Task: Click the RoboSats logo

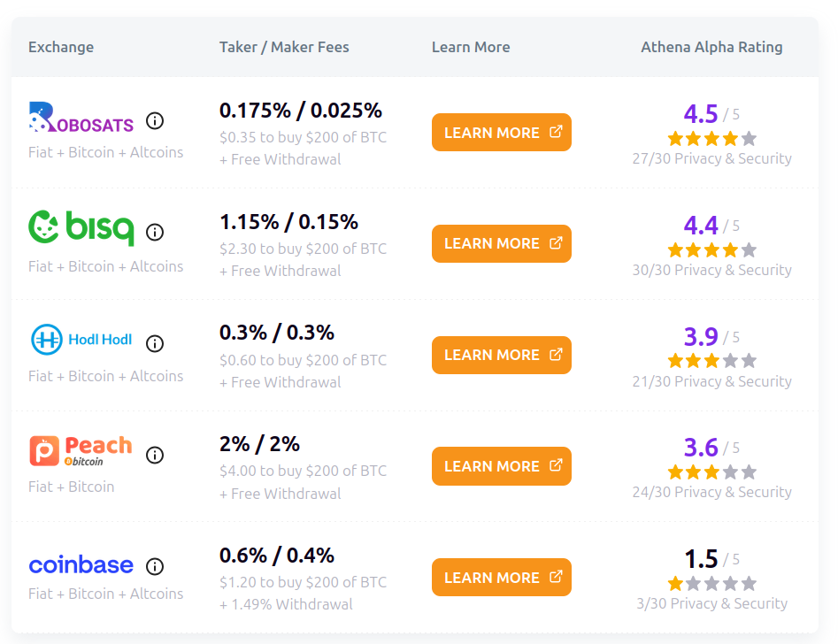Action: pyautogui.click(x=81, y=117)
